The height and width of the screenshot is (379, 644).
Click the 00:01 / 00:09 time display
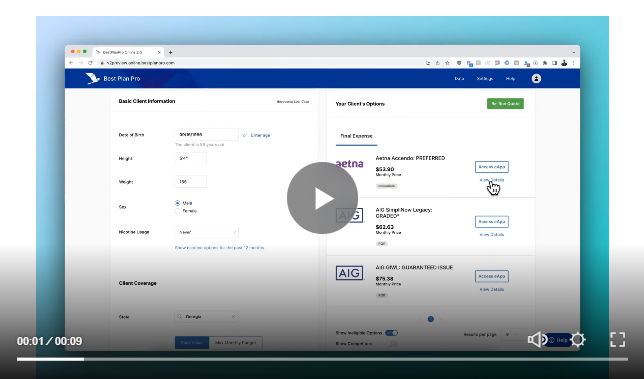[x=49, y=341]
